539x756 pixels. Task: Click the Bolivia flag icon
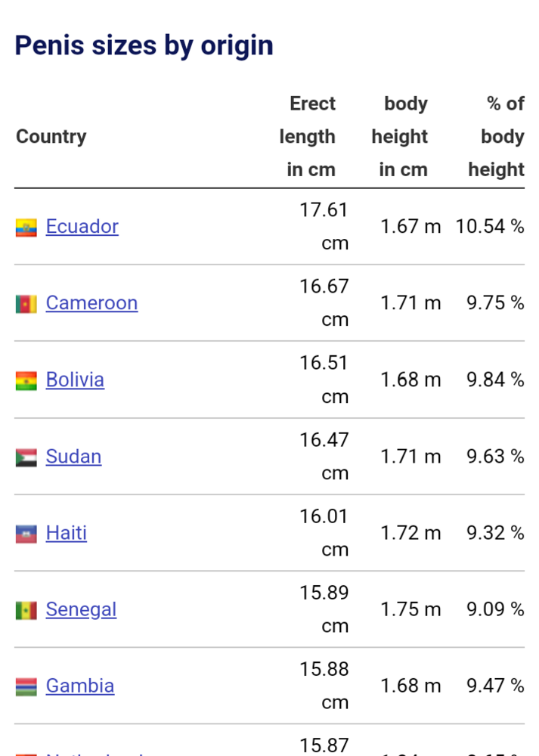click(26, 380)
